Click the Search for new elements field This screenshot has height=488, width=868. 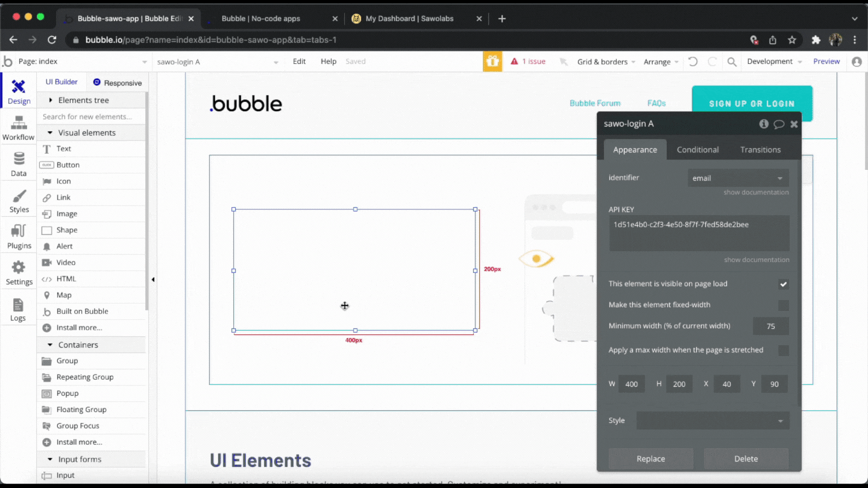(92, 116)
